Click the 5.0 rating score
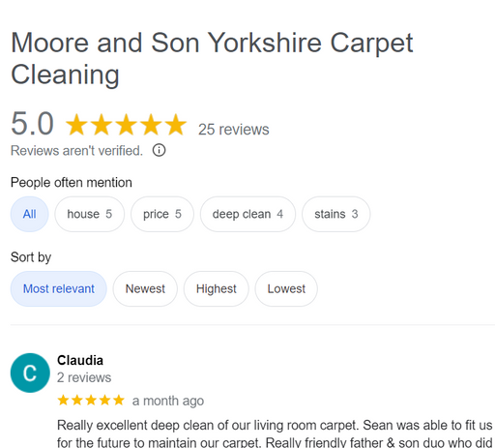Image resolution: width=495 pixels, height=448 pixels. click(32, 123)
